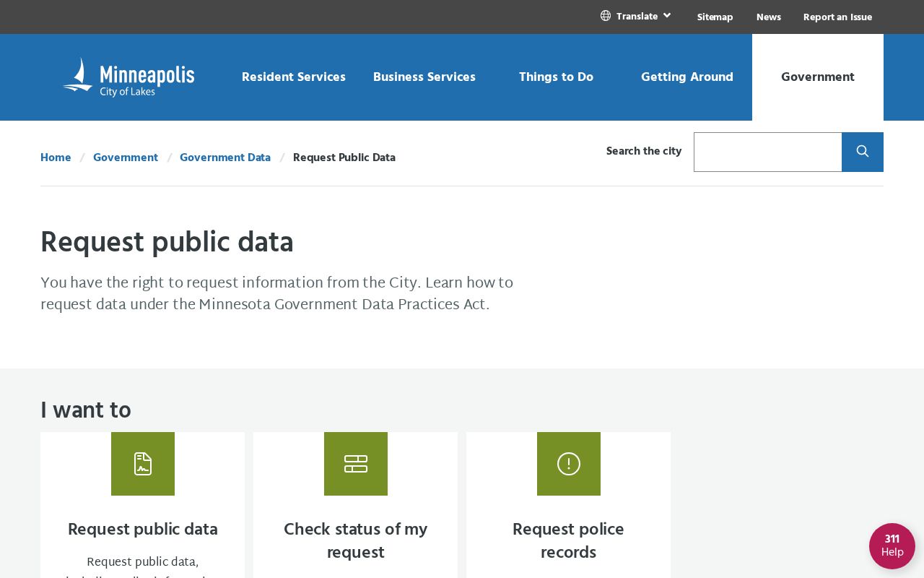Open the Request public data card title

pos(143,530)
